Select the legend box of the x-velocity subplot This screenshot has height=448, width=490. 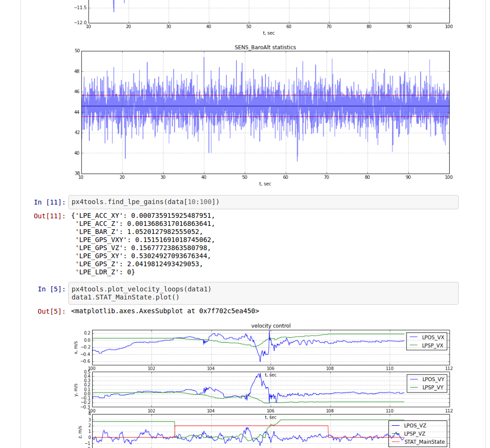click(x=426, y=342)
